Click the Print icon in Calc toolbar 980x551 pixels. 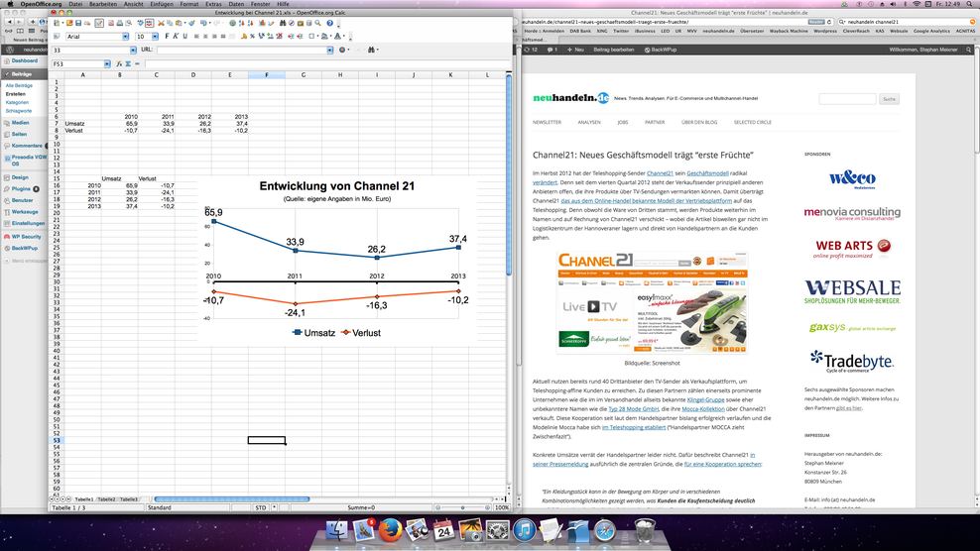point(120,23)
